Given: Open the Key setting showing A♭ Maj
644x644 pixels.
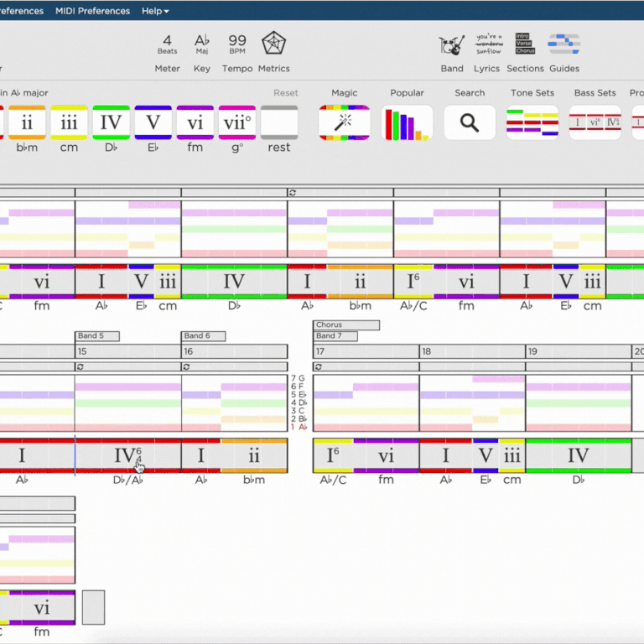Looking at the screenshot, I should [201, 44].
